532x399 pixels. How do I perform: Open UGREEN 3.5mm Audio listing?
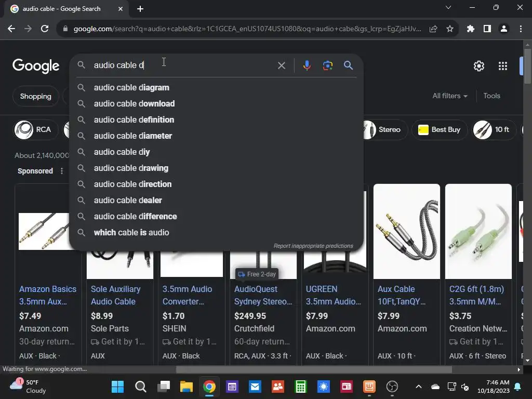click(x=334, y=295)
